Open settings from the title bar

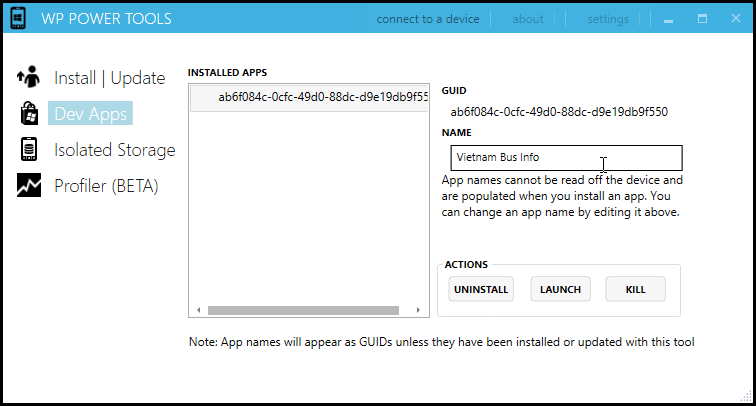pyautogui.click(x=608, y=19)
